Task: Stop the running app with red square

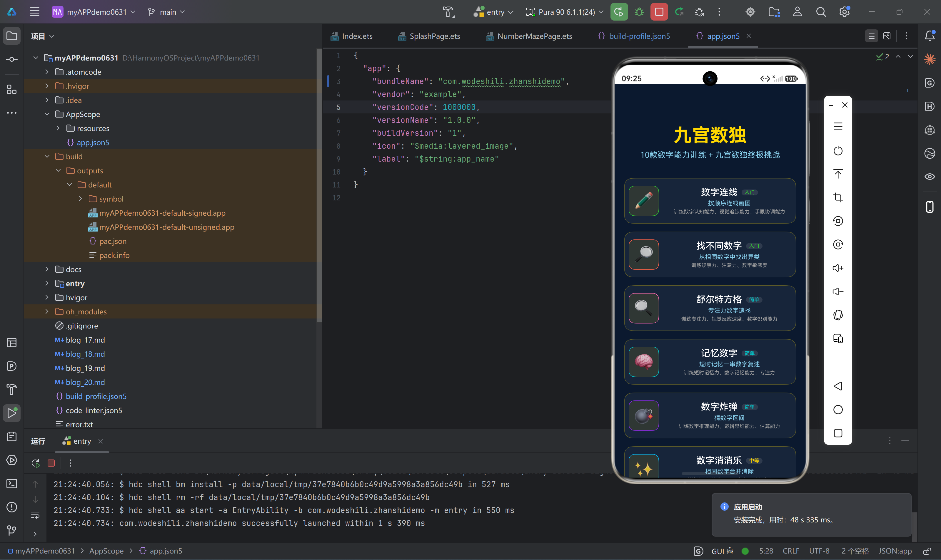Action: 659,12
